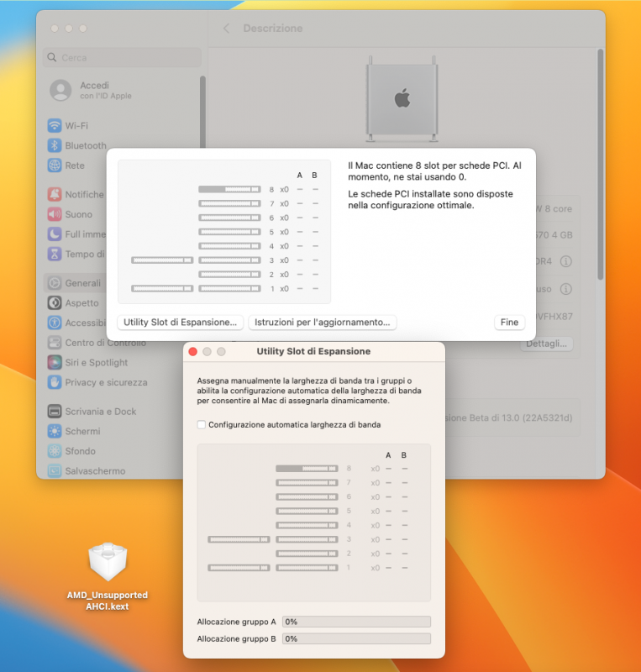The image size is (641, 672).
Task: Click the '8 core' processor text
Action: tap(558, 208)
